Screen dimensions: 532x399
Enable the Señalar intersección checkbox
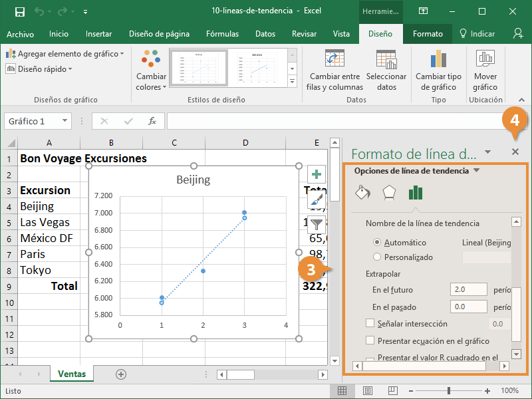point(370,324)
